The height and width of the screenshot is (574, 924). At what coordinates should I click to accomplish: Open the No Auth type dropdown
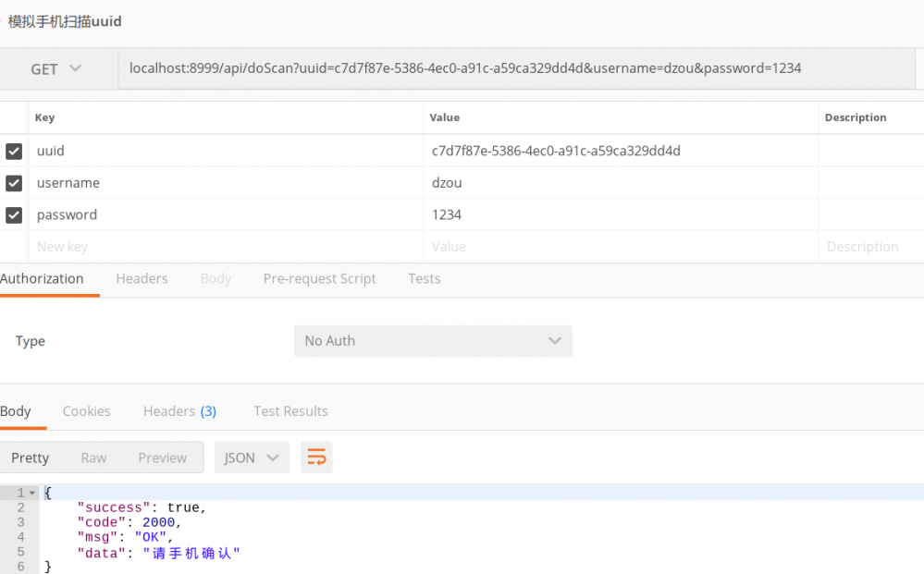click(x=433, y=341)
